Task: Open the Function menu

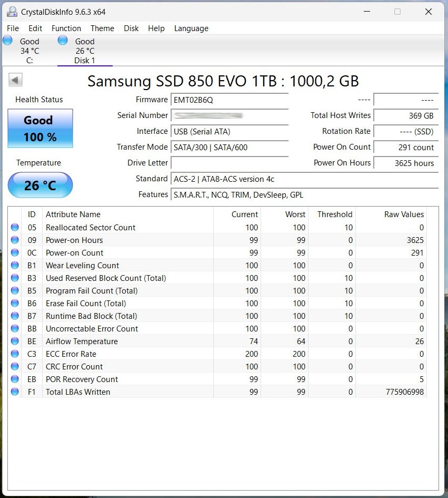Action: point(66,28)
